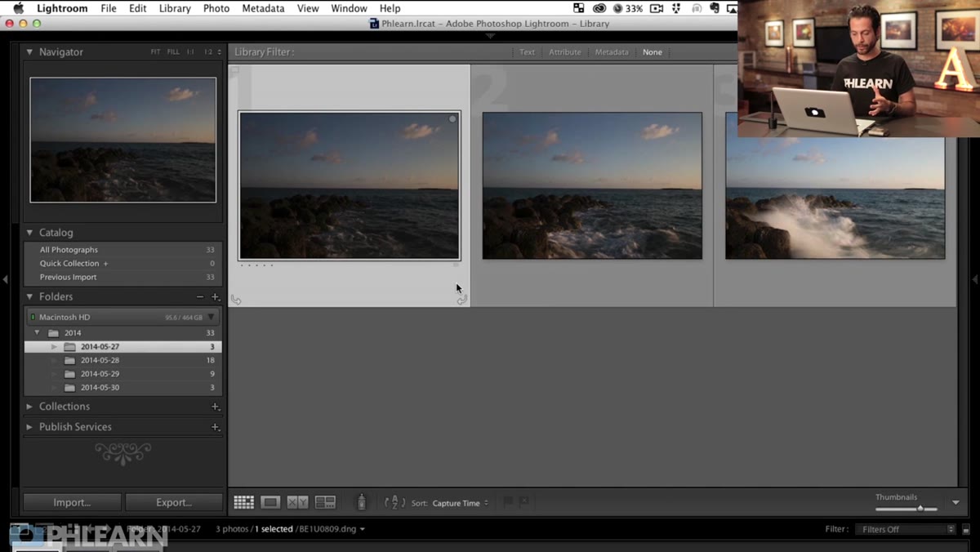Image resolution: width=980 pixels, height=552 pixels.
Task: Open the View menu
Action: coord(308,8)
